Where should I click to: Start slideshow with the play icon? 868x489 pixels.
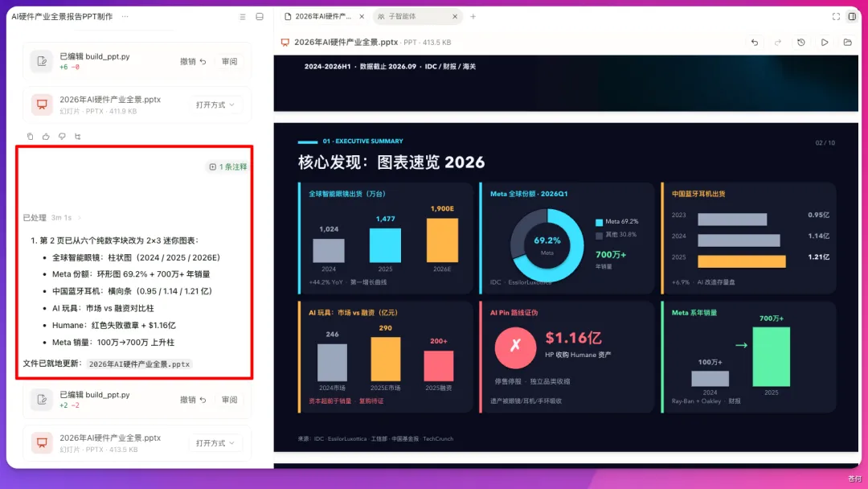tap(825, 43)
